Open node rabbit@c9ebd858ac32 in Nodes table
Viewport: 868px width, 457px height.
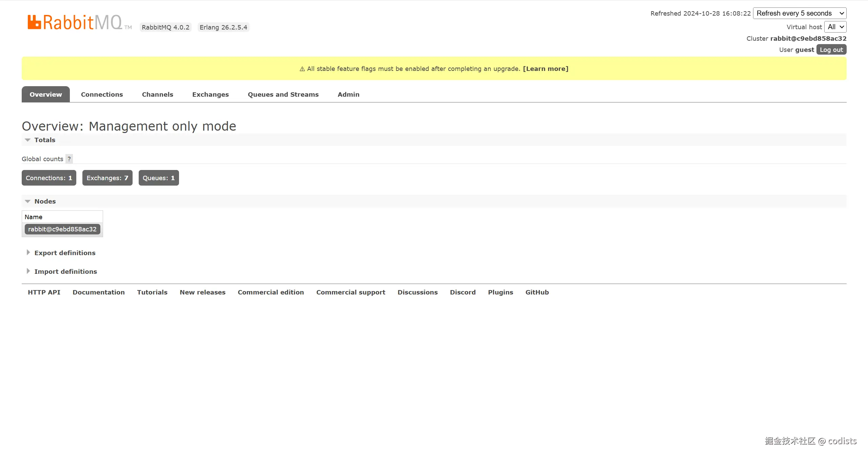pyautogui.click(x=62, y=229)
